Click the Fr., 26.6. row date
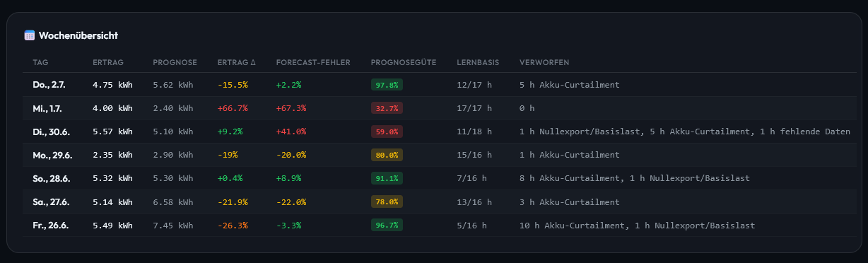This screenshot has height=263, width=868. coord(51,226)
